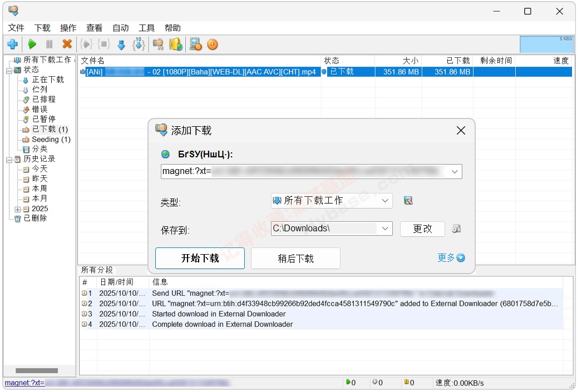Open the tools wrench icon
This screenshot has height=392, width=577.
(157, 44)
